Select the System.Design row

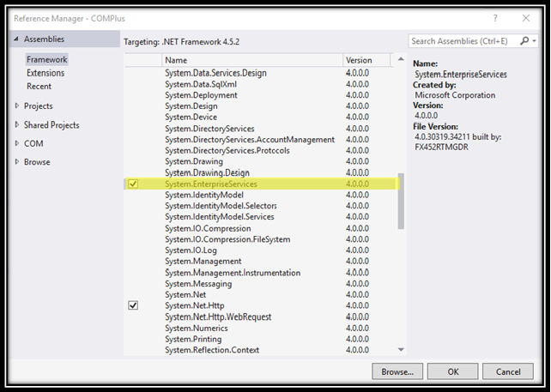pyautogui.click(x=262, y=106)
